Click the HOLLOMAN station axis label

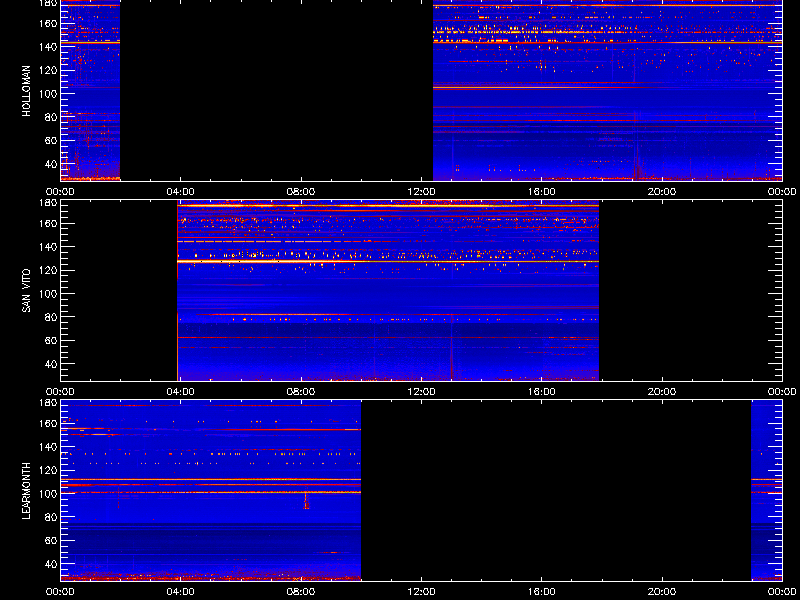[x=27, y=91]
